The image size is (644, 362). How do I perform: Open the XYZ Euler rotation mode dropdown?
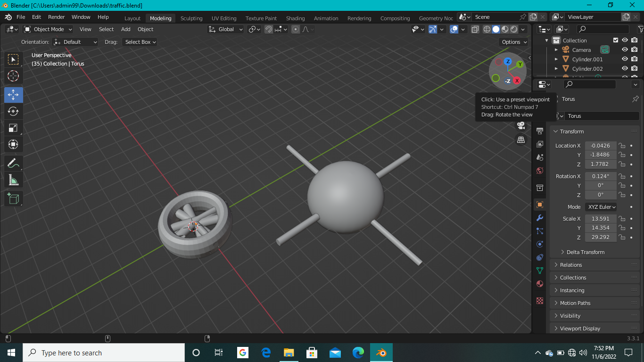602,207
